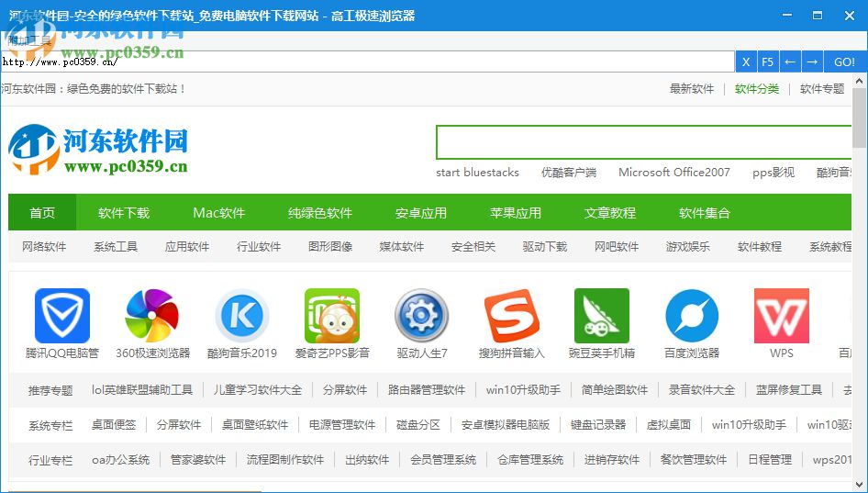
Task: Open 爱奇艺PPS影音 icon
Action: coord(332,316)
